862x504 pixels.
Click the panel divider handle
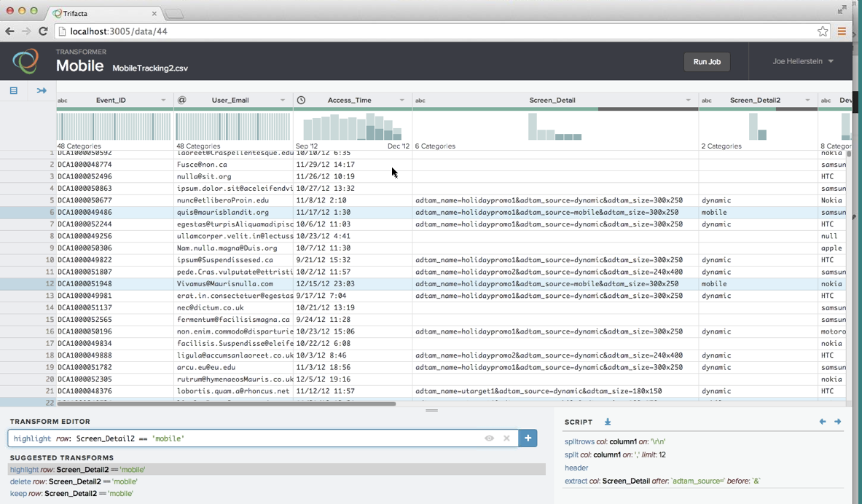tap(431, 410)
